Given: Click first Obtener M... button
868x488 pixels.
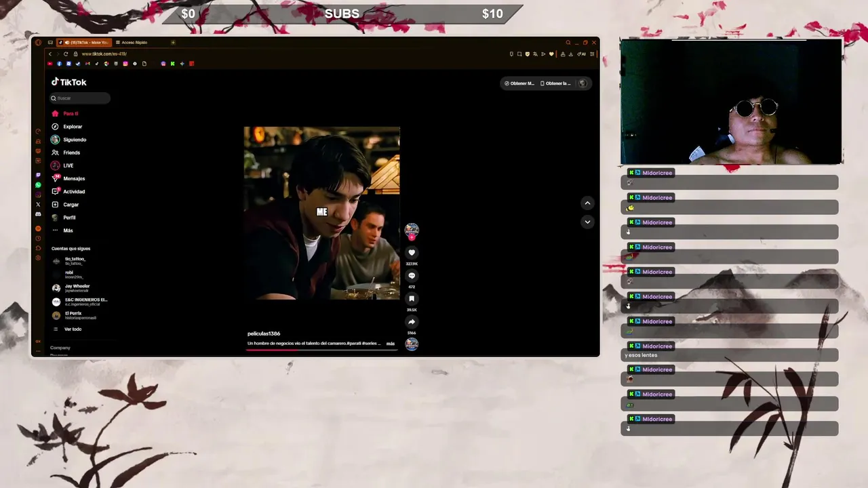Looking at the screenshot, I should point(519,83).
